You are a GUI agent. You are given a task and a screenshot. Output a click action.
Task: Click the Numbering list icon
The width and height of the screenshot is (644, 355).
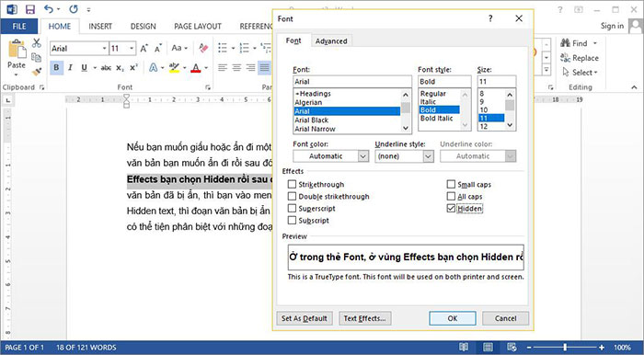245,48
